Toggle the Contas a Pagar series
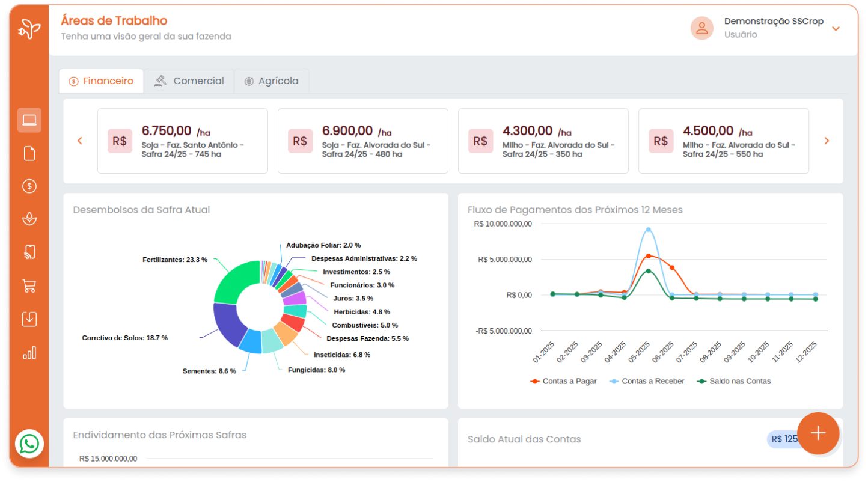 tap(563, 380)
